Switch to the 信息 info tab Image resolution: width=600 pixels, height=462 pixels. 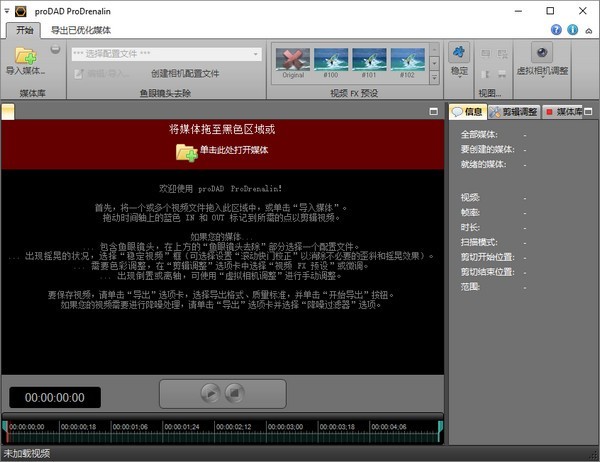pyautogui.click(x=468, y=111)
